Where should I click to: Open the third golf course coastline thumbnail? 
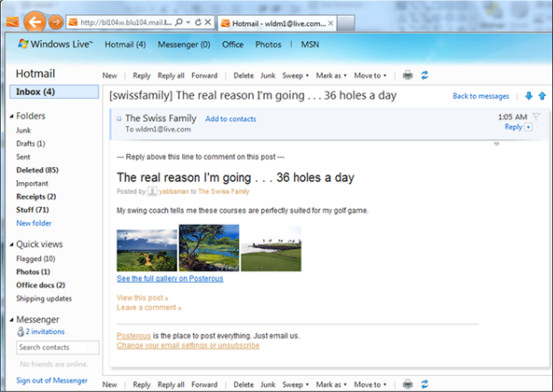(271, 249)
